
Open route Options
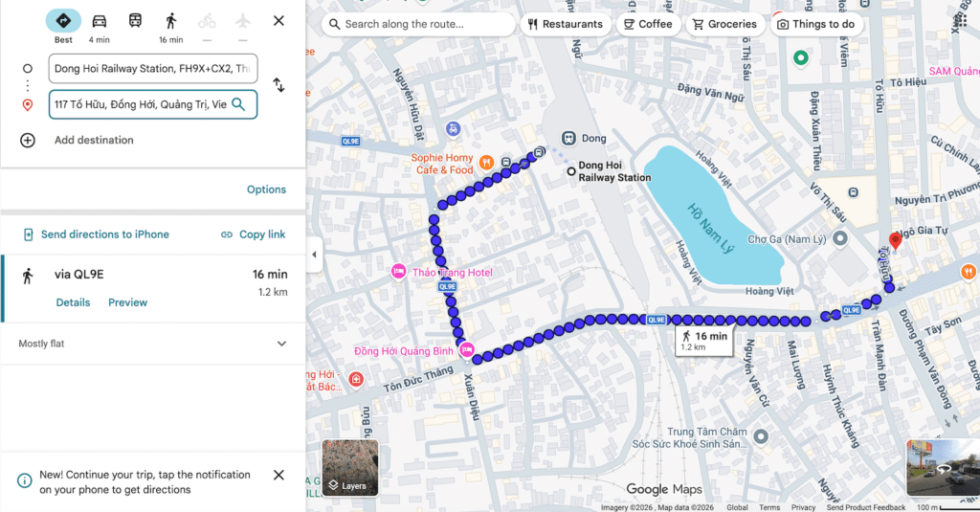(266, 189)
